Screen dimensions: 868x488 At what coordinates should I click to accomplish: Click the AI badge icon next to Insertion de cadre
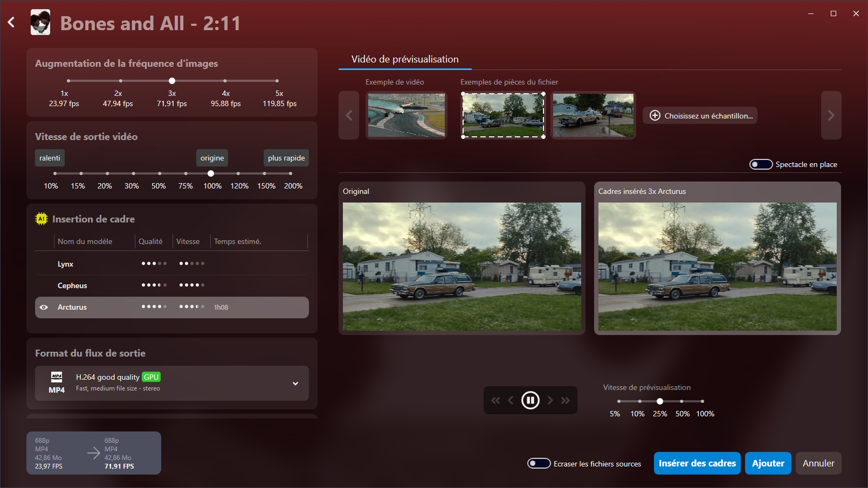click(x=42, y=219)
